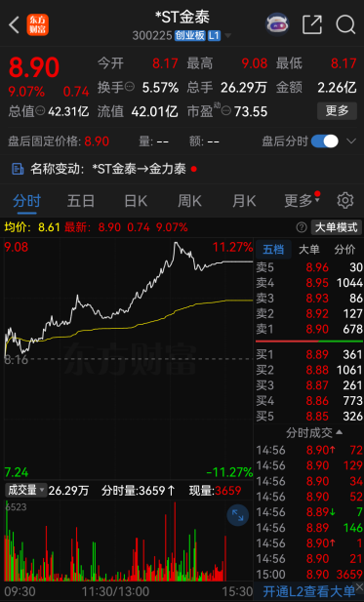Collapse the 分时成交 list arrow

[339, 432]
